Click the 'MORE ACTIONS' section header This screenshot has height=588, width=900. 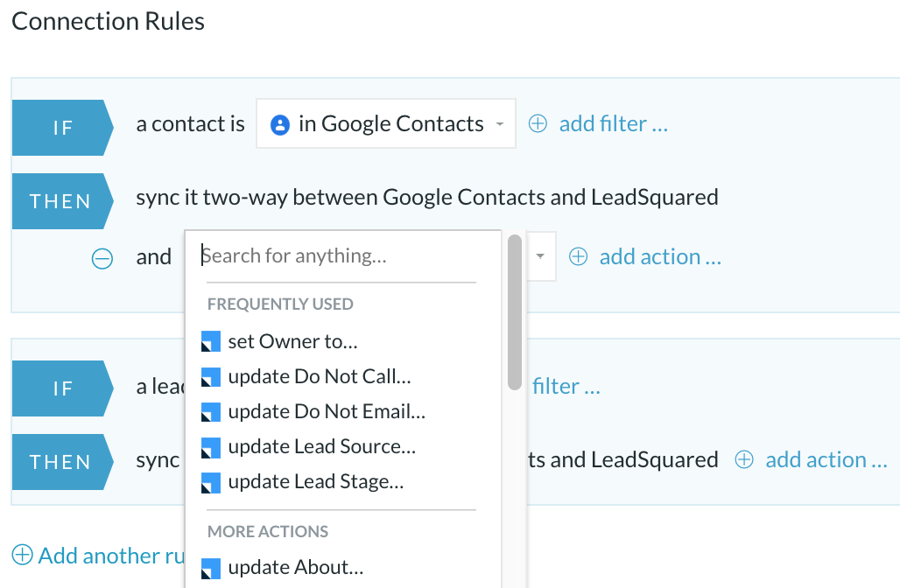click(x=268, y=532)
